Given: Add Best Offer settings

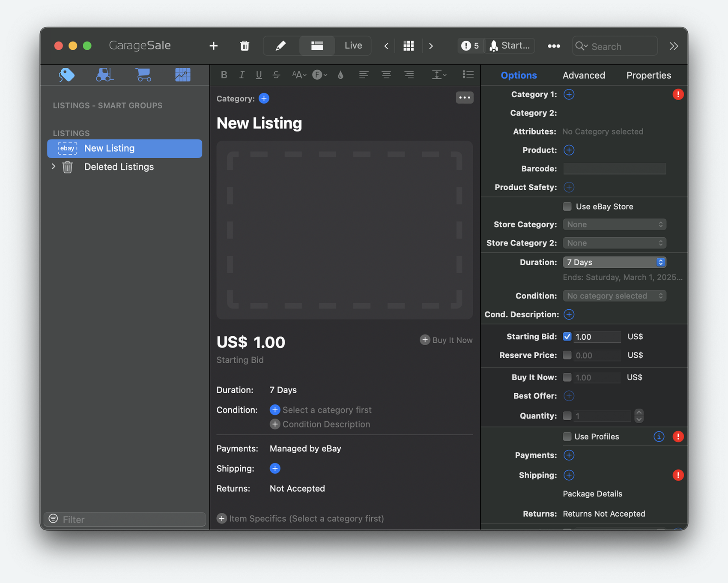Looking at the screenshot, I should (x=569, y=396).
